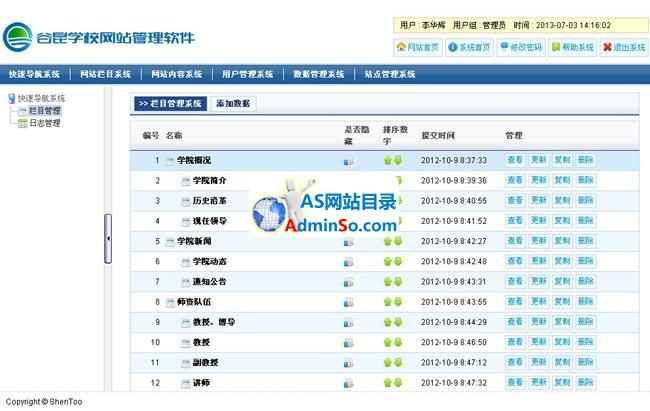Click the page icon beside 学院概况
Image resolution: width=650 pixels, height=411 pixels.
click(170, 161)
